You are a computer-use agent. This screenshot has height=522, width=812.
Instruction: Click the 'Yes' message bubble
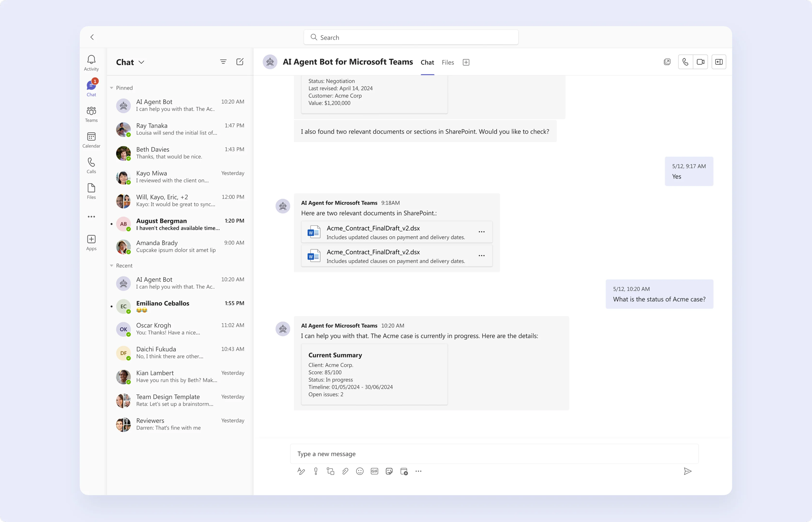(689, 171)
